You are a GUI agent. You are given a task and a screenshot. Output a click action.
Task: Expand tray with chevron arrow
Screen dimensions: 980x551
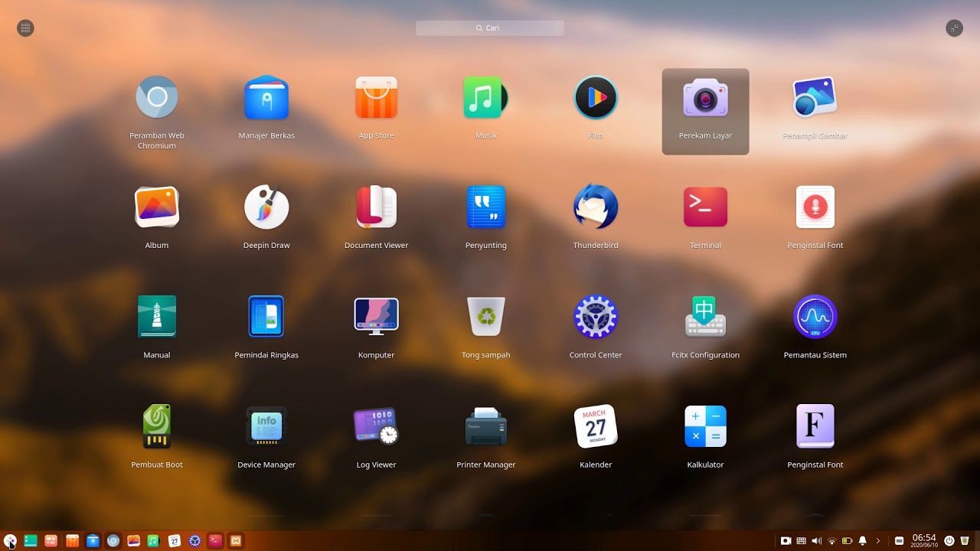[x=878, y=541]
